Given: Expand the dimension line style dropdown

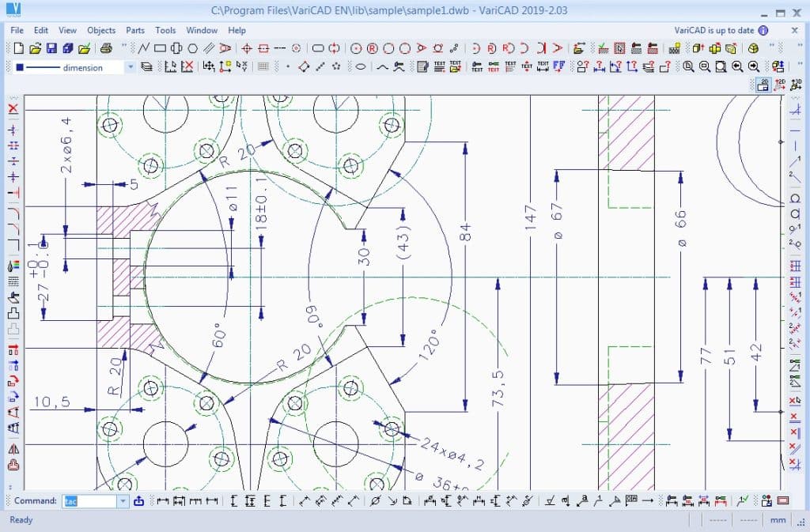Looking at the screenshot, I should 131,67.
